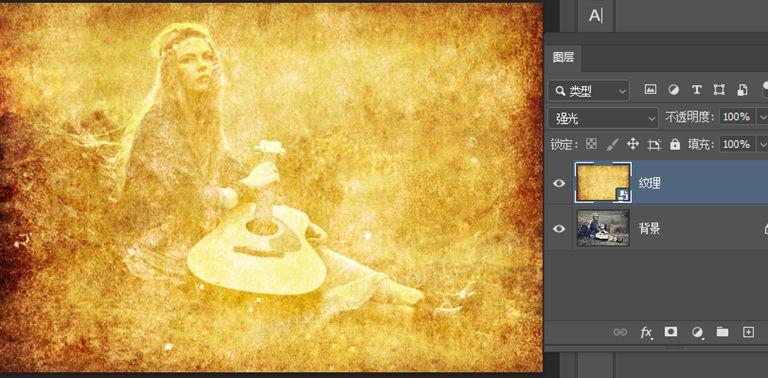Toggle prevent artboard auto-nesting lock icon
Image resolution: width=768 pixels, height=378 pixels.
[x=654, y=144]
